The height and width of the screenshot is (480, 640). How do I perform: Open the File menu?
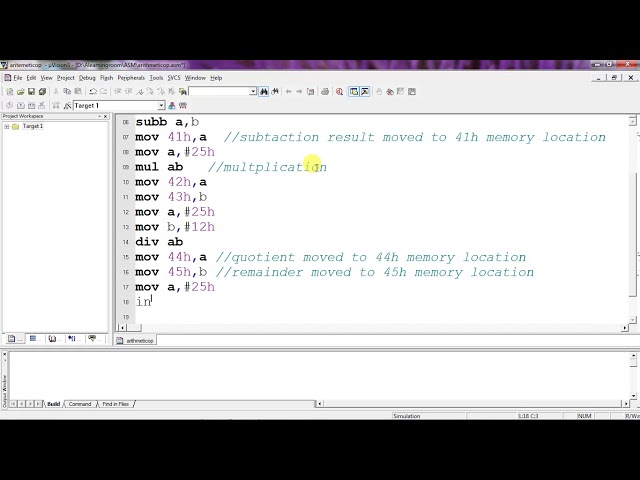(18, 78)
